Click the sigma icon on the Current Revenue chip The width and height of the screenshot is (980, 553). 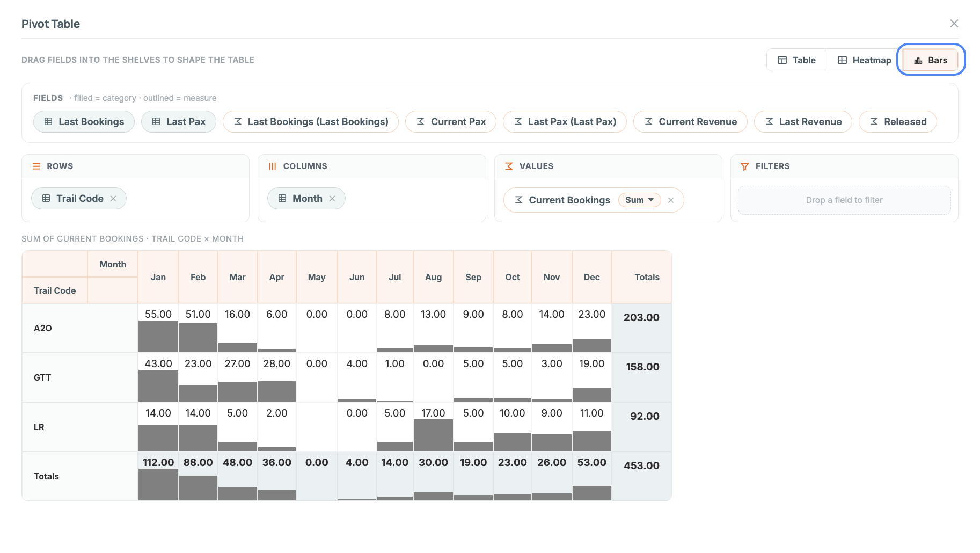click(649, 122)
